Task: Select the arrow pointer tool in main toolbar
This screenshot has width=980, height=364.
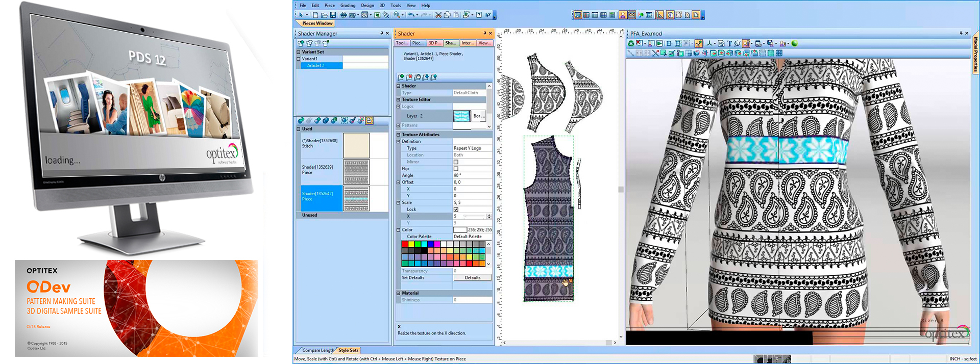Action: [x=301, y=15]
